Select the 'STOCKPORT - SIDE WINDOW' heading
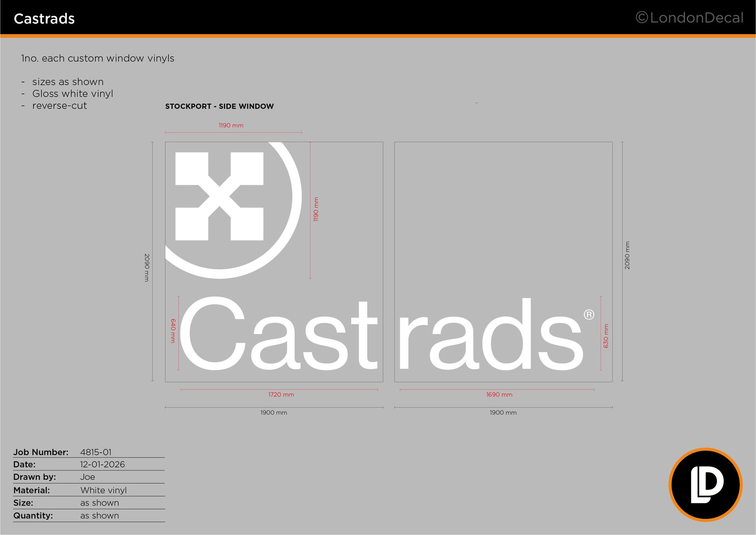756x535 pixels. point(219,106)
